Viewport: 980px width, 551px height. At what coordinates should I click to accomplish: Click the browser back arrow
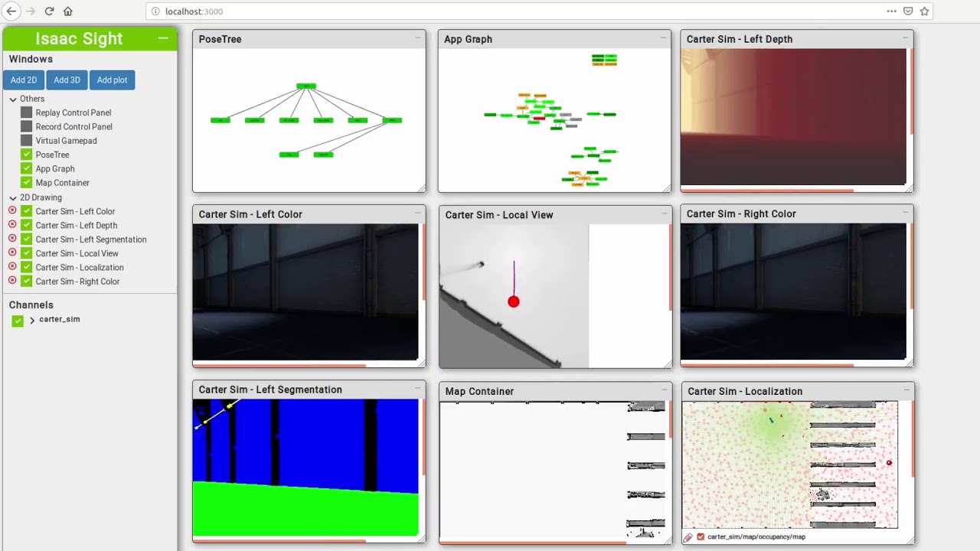click(x=11, y=11)
